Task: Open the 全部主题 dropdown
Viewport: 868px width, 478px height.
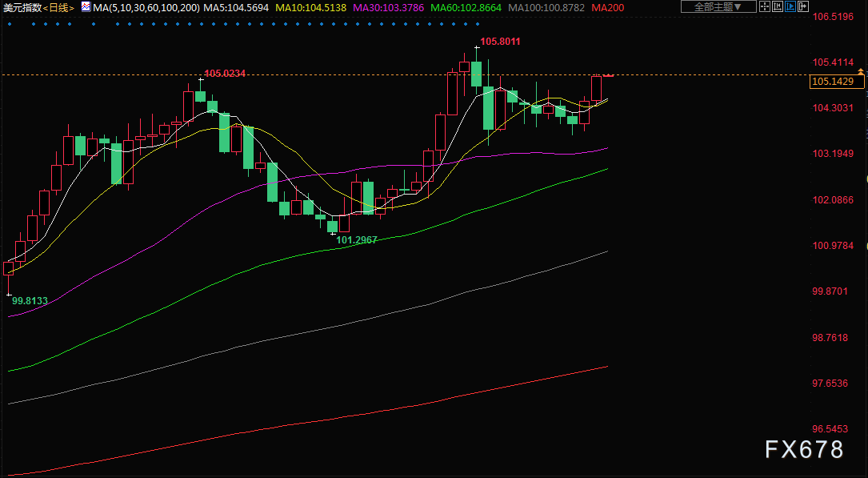Action: (718, 6)
